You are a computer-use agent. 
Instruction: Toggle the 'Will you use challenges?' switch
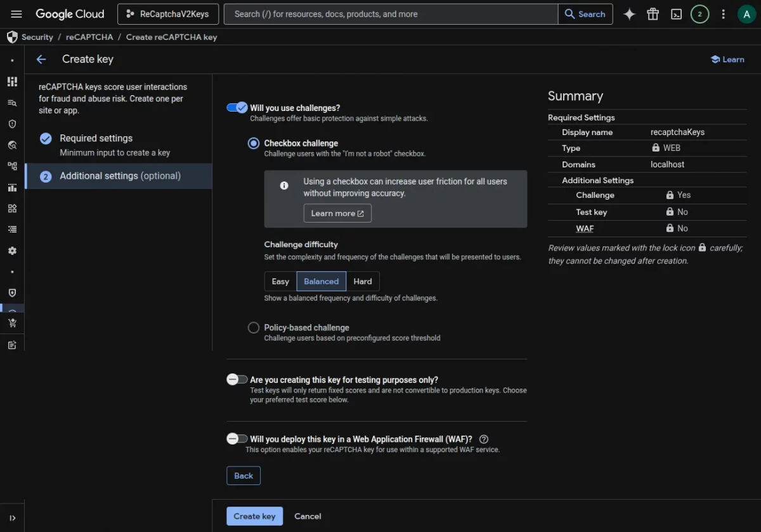click(x=237, y=108)
